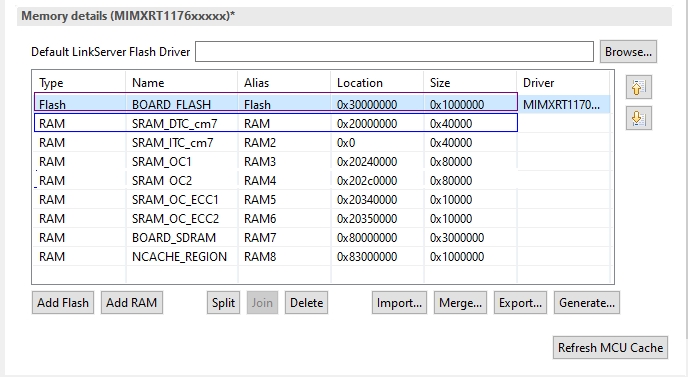Image resolution: width=688 pixels, height=377 pixels.
Task: Move selected memory row down with arrow icon
Action: coord(638,118)
